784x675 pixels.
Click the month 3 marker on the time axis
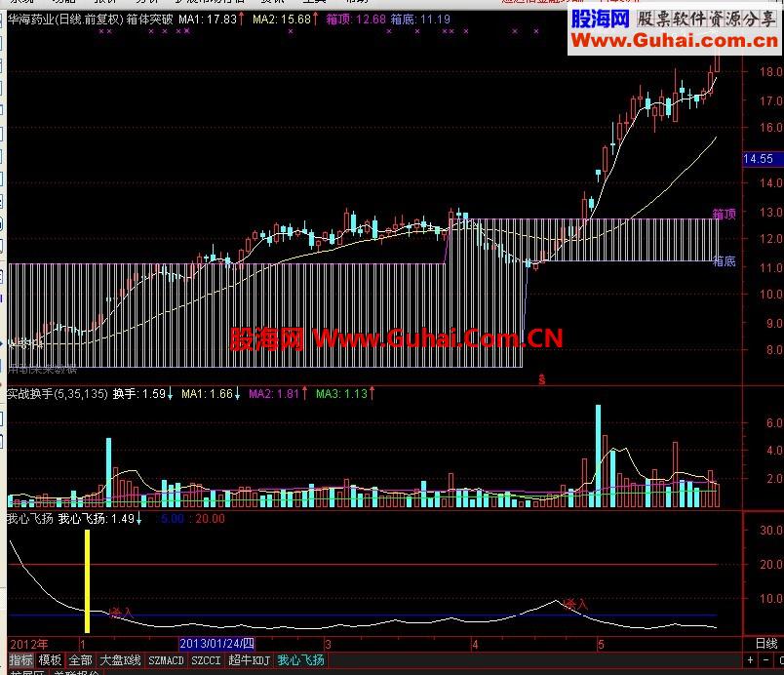coord(328,644)
